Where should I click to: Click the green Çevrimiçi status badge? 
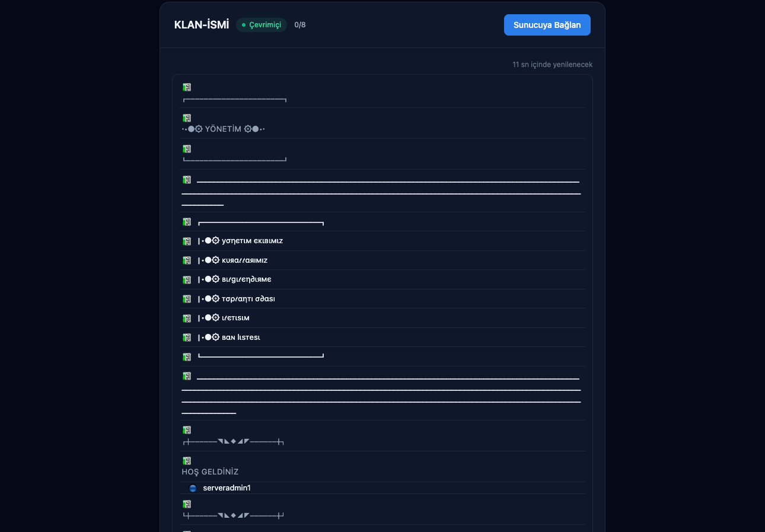click(x=262, y=25)
